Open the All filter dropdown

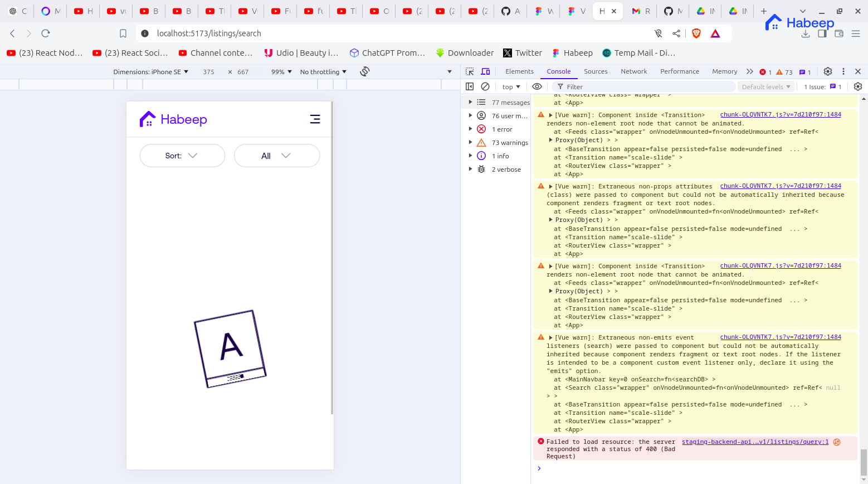[276, 156]
